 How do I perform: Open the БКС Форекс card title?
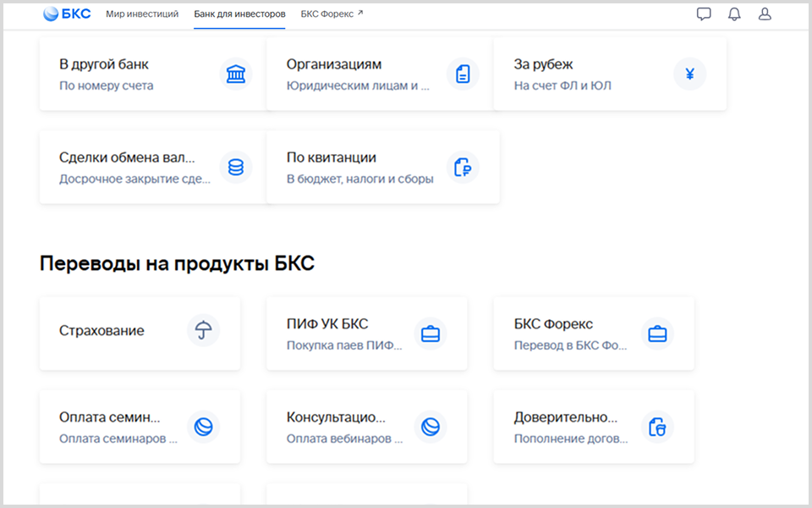coord(553,324)
